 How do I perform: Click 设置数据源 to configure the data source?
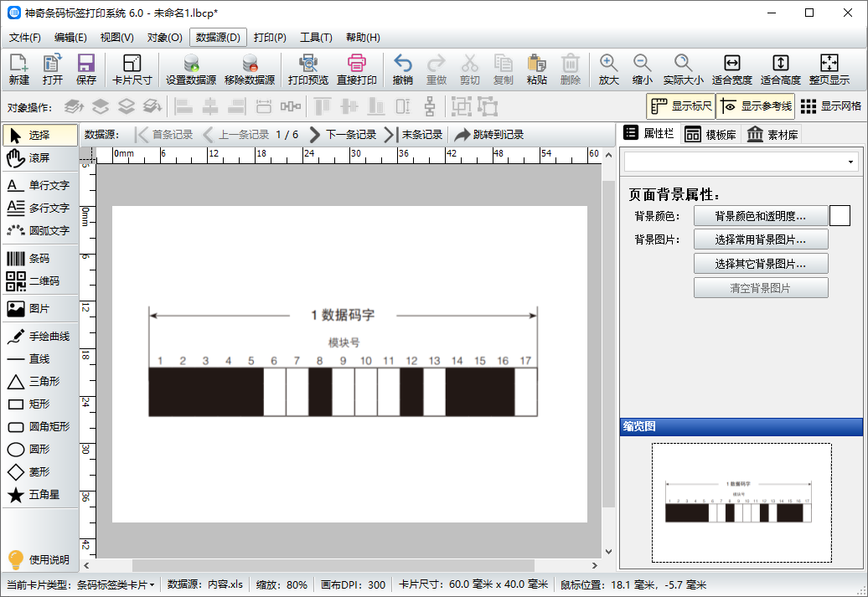pos(191,69)
